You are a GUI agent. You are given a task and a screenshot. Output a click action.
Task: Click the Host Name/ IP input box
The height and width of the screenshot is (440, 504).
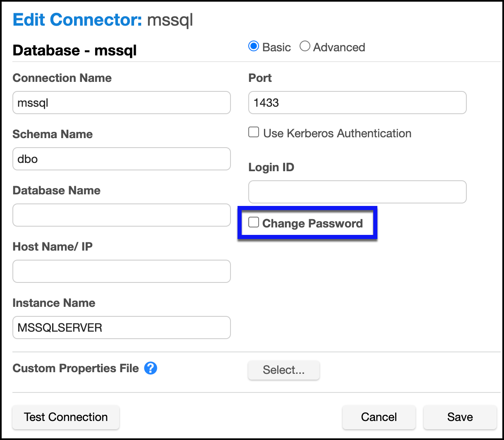121,271
